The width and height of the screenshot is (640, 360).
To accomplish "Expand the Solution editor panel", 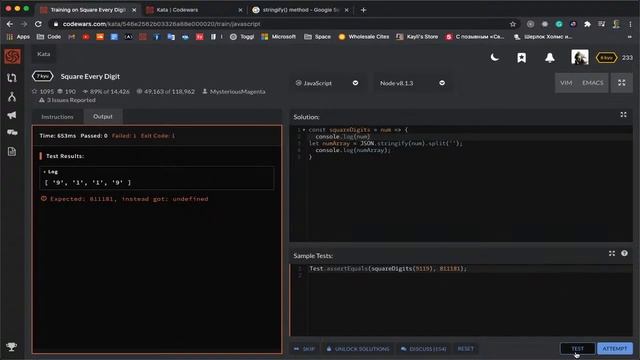I will [623, 115].
